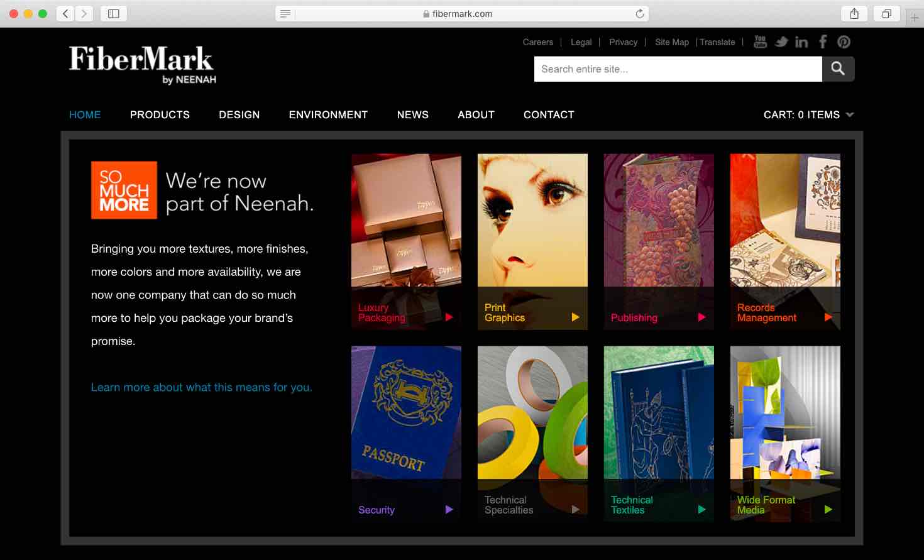This screenshot has height=560, width=924.
Task: Click the Luxury Packaging label
Action: [382, 313]
